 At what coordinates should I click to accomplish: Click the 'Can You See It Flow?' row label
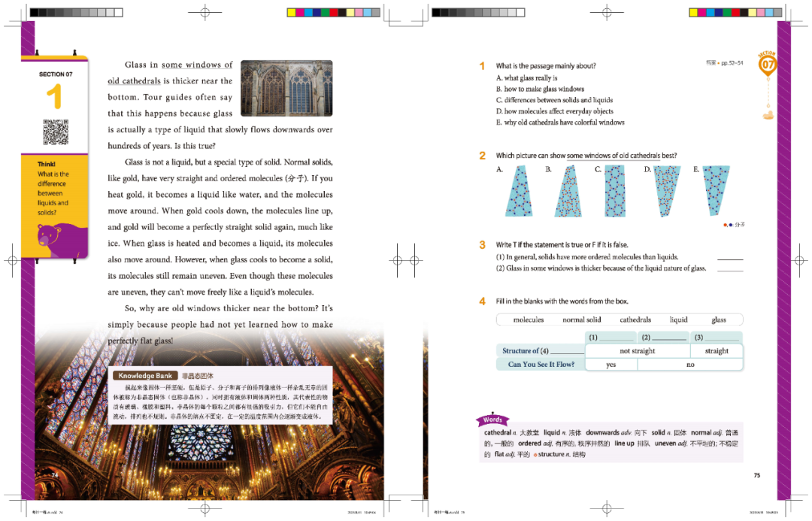click(541, 364)
